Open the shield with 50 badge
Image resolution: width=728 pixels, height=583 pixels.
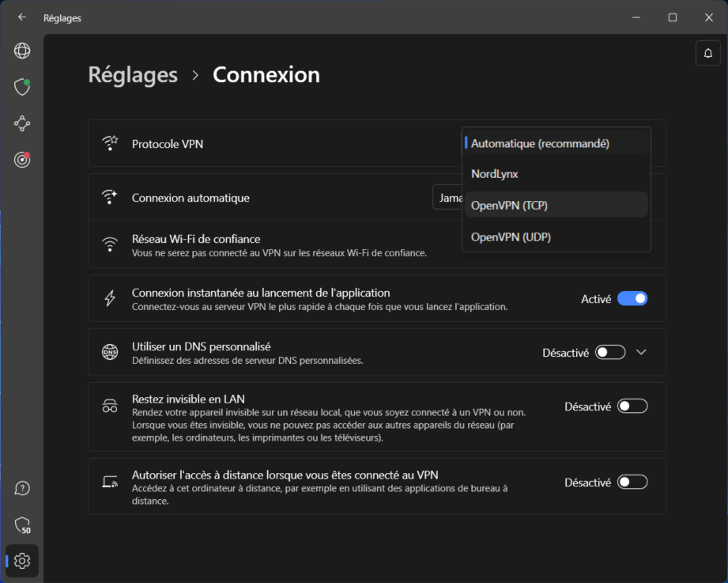click(22, 525)
